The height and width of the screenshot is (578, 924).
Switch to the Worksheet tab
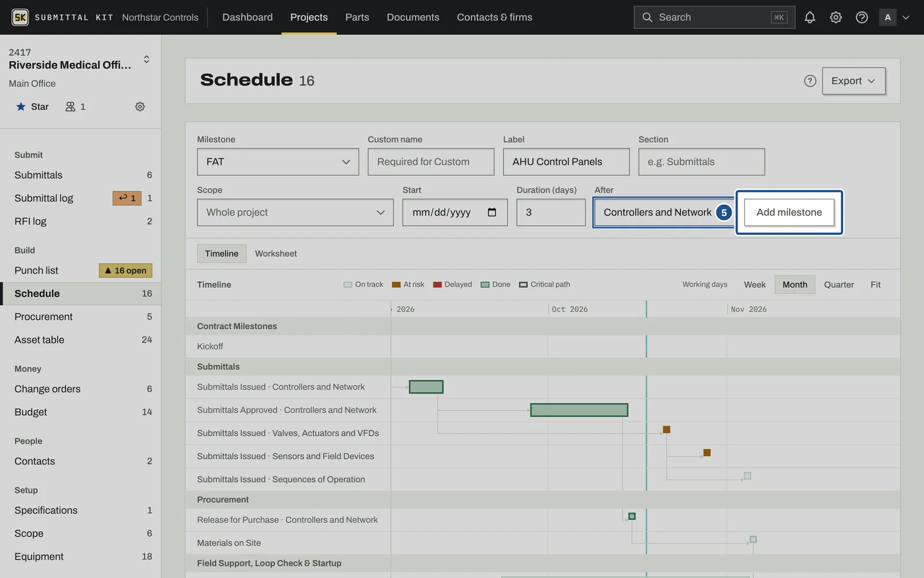click(x=276, y=253)
